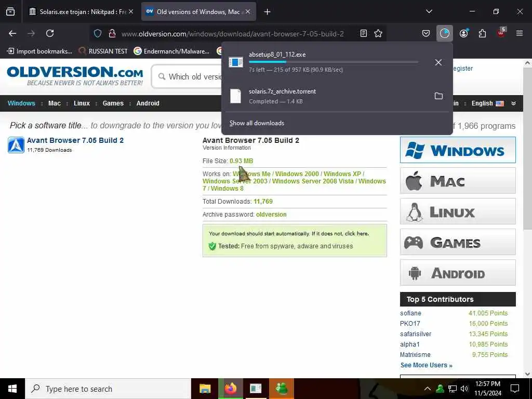Save page to Pocket
Screen dimensions: 532x399
point(426,33)
